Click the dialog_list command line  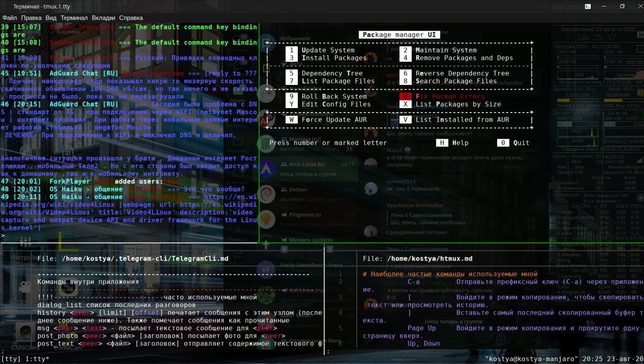click(116, 305)
